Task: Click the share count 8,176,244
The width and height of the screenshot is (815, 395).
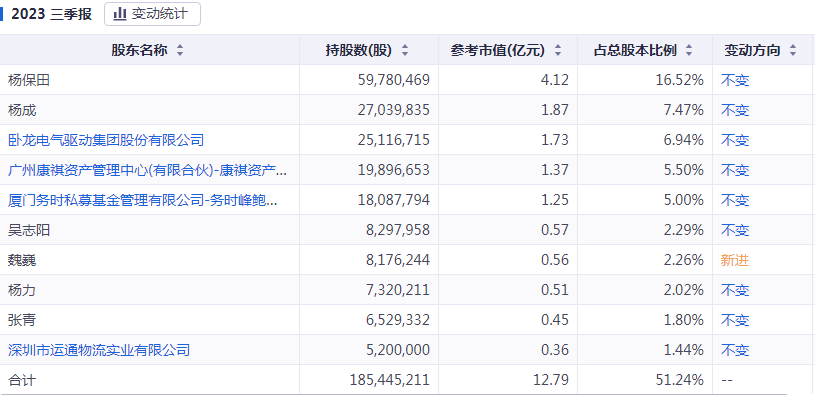Action: click(x=397, y=260)
